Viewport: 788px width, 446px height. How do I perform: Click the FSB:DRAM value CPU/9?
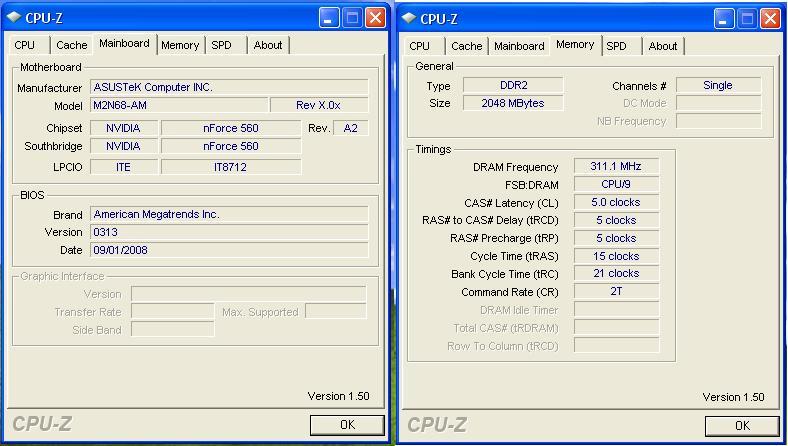coord(616,185)
